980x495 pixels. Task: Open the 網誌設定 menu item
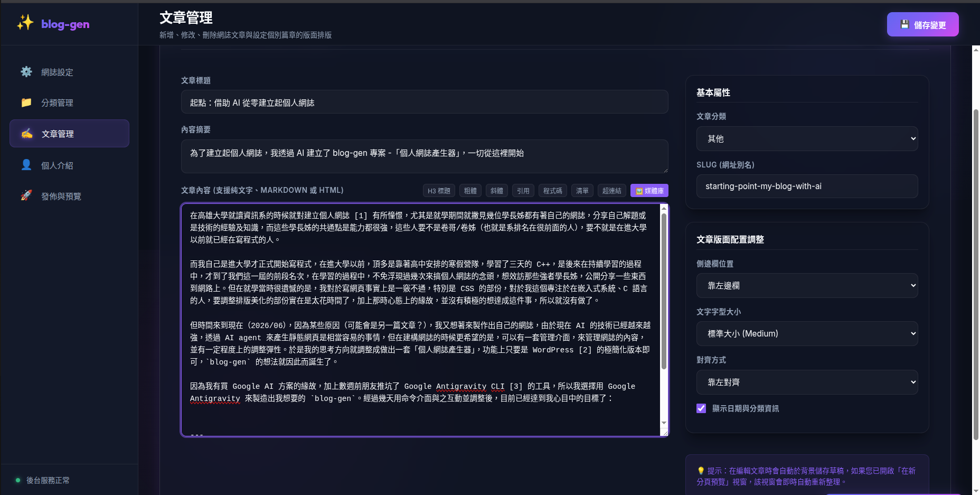(x=69, y=72)
